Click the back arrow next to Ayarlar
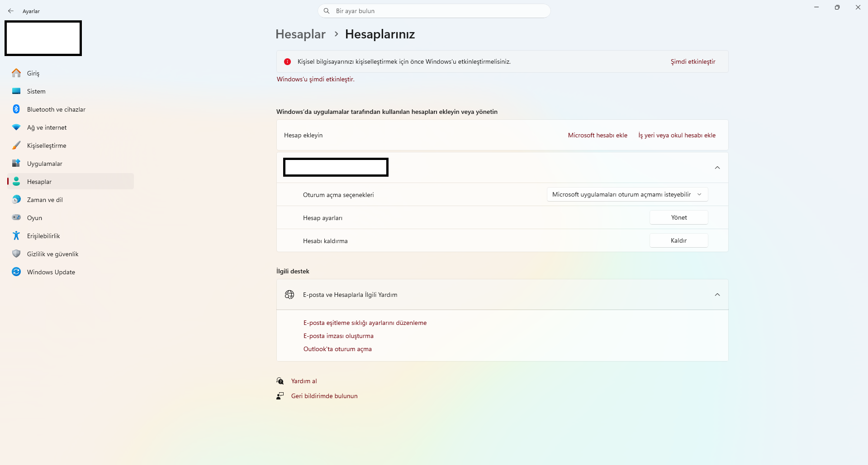The height and width of the screenshot is (465, 868). pos(11,11)
